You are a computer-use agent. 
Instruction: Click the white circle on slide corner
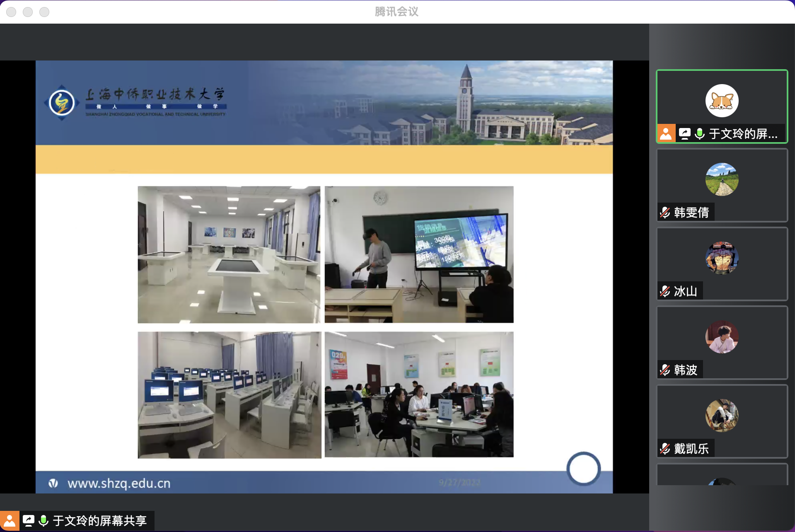[x=583, y=469]
